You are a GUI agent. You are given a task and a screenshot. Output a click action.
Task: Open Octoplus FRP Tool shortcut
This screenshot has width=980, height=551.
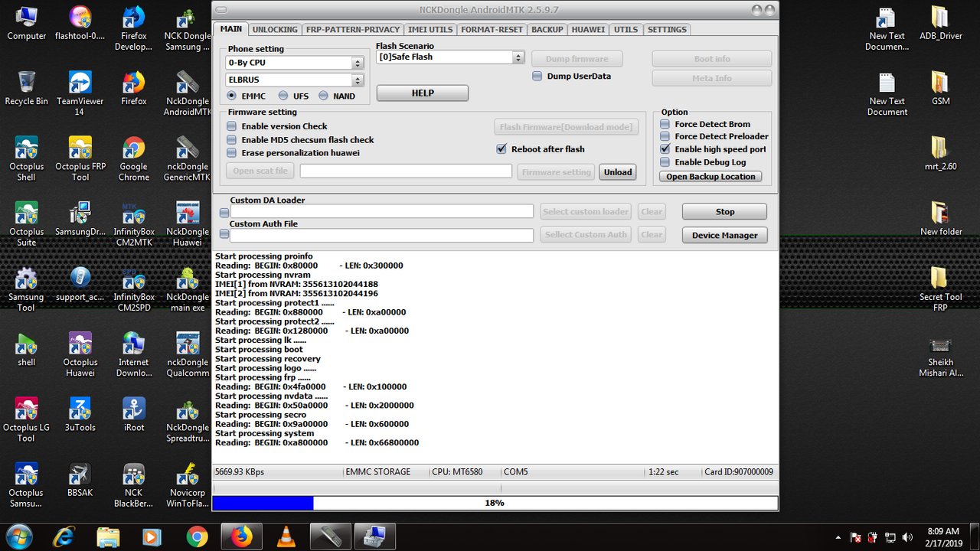[80, 158]
